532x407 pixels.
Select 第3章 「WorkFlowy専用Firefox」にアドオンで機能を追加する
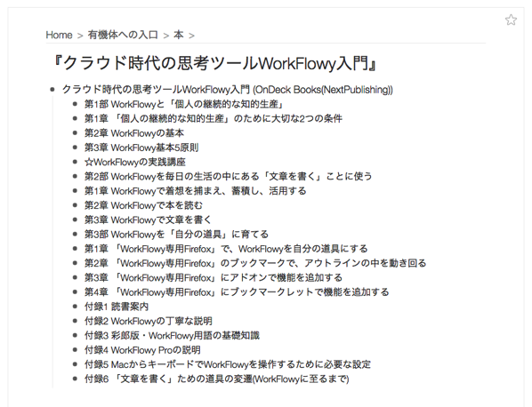[x=214, y=278]
